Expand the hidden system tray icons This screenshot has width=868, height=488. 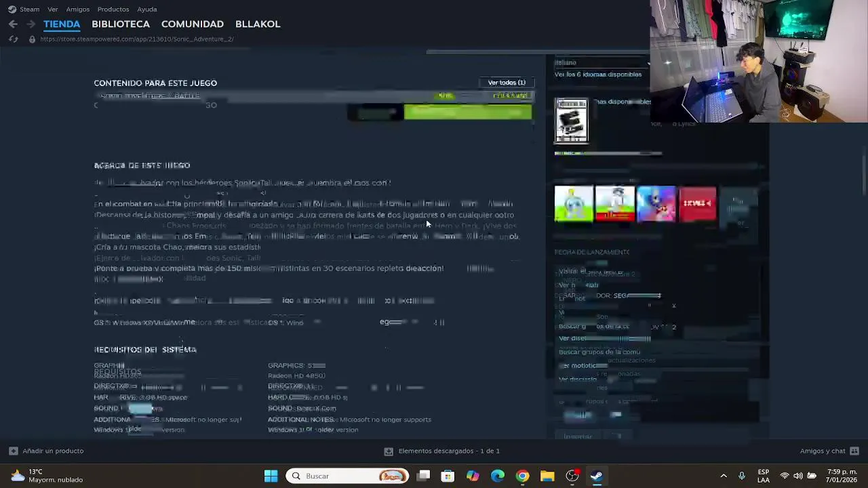[724, 476]
